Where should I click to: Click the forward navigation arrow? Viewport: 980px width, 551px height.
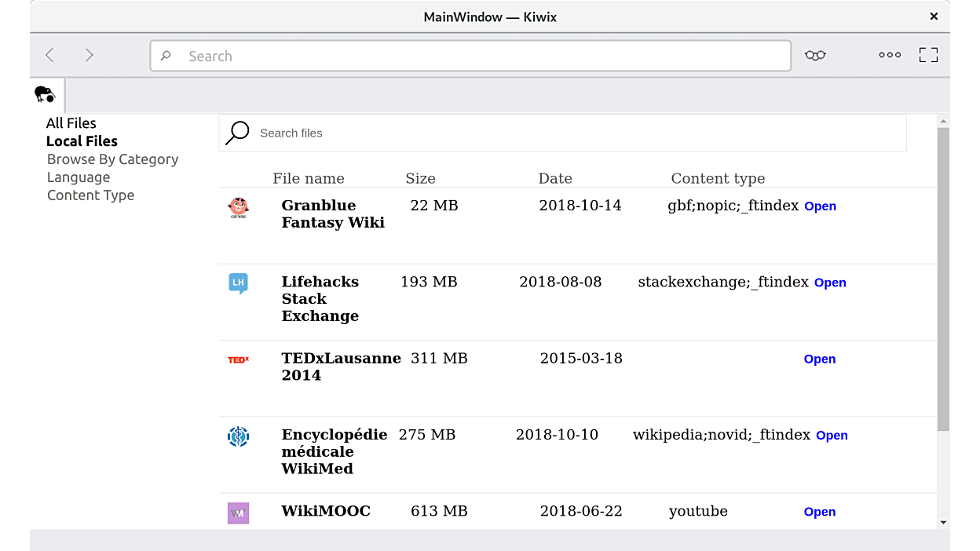pyautogui.click(x=90, y=55)
